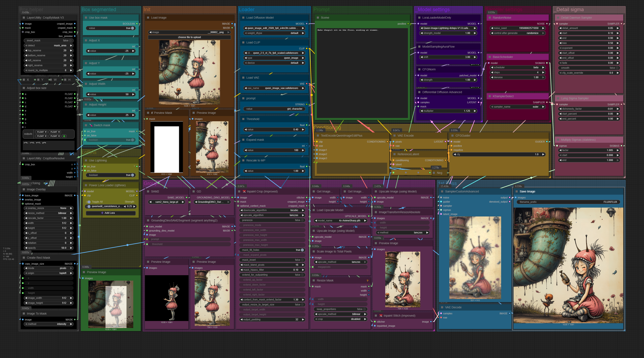The image size is (644, 358).
Task: Toggle mask_fill_holes in Inpaint Crop
Action: (302, 250)
